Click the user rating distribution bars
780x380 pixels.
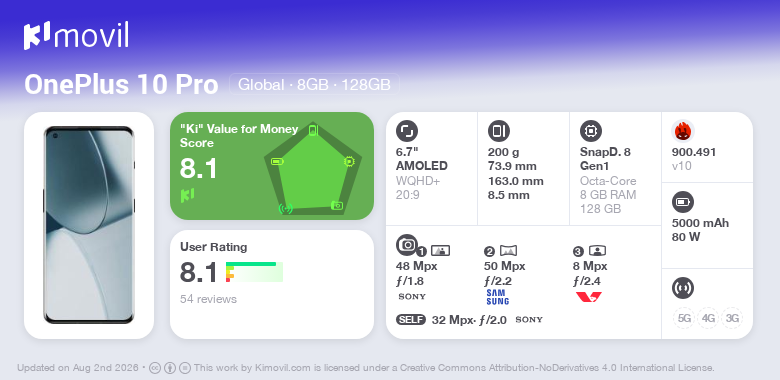(254, 272)
